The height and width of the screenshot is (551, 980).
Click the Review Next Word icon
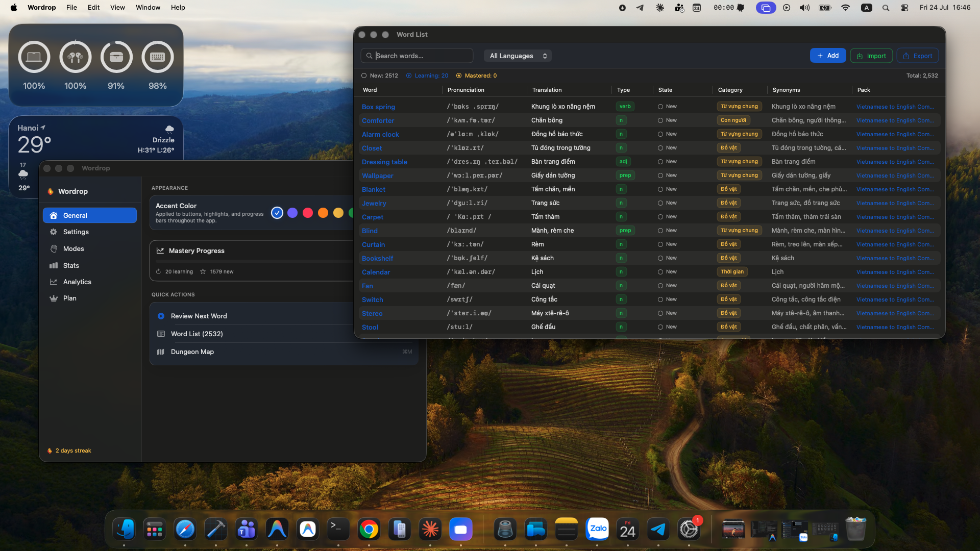click(x=161, y=316)
